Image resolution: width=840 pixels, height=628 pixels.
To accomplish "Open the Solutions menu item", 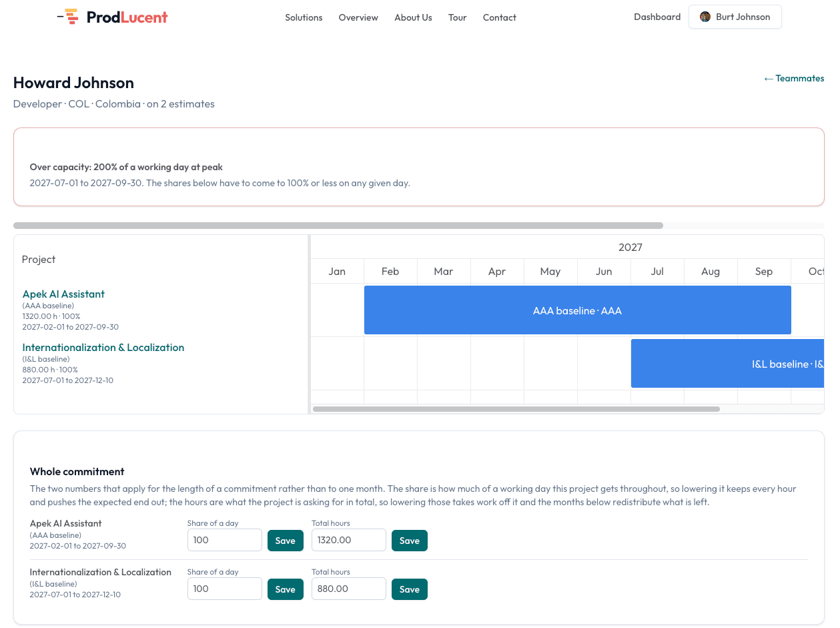I will tap(304, 17).
